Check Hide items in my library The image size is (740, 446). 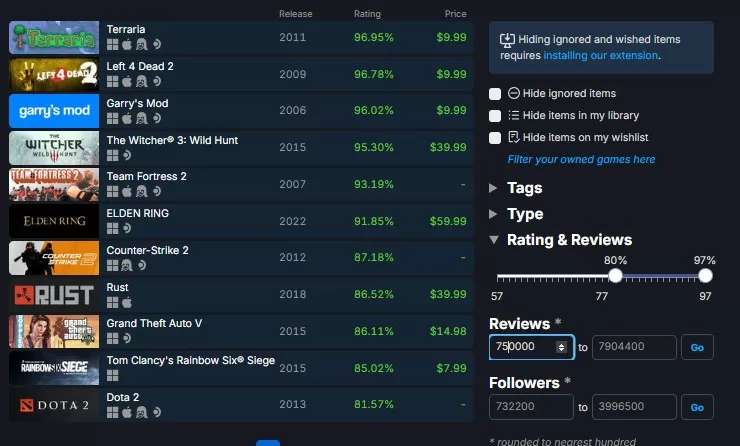pos(495,115)
